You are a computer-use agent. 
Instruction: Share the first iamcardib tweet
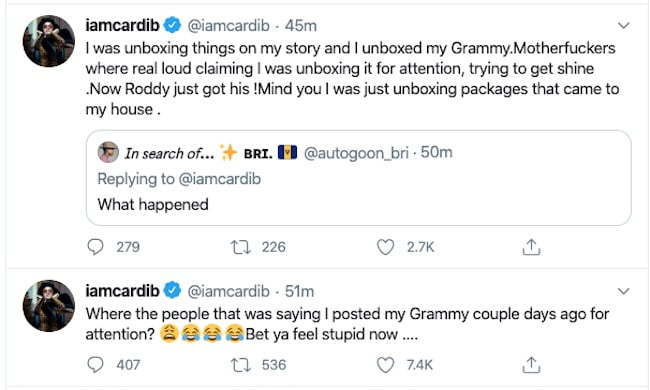(531, 247)
